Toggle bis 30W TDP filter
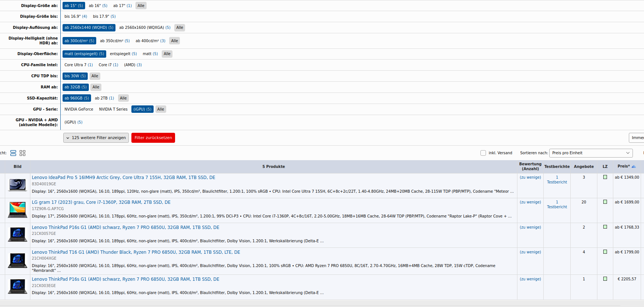 (75, 76)
